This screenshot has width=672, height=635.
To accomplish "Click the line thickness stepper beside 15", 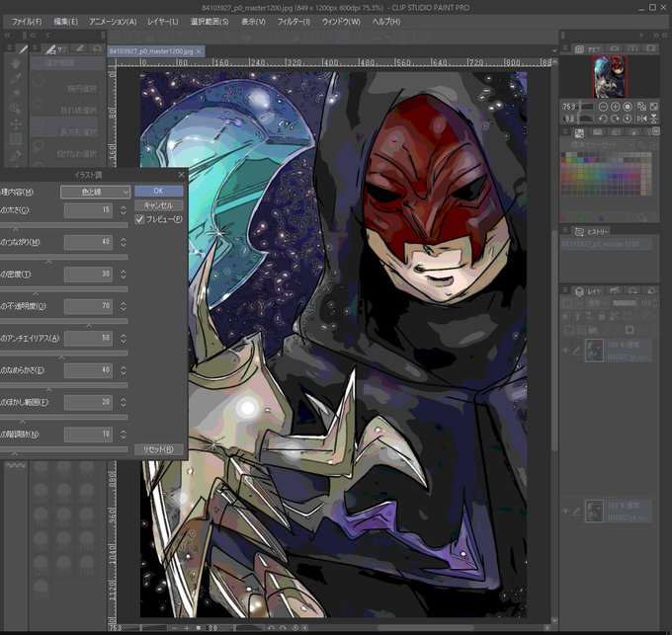I will (x=123, y=209).
